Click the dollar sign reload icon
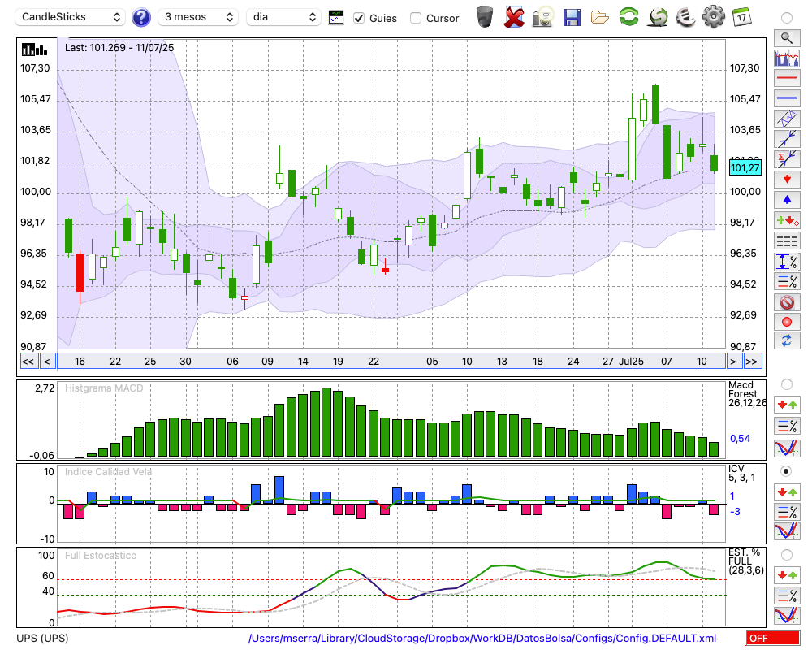The width and height of the screenshot is (812, 650). (x=658, y=17)
